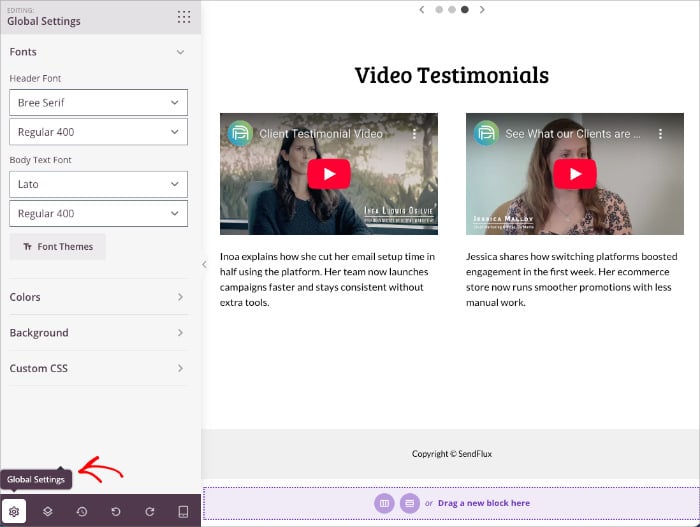Select the first carousel pagination dot
The height and width of the screenshot is (527, 700).
439,9
